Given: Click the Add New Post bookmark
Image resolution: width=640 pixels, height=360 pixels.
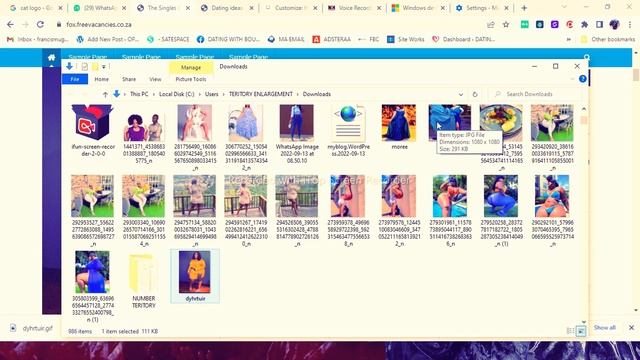Looking at the screenshot, I should click(x=108, y=40).
